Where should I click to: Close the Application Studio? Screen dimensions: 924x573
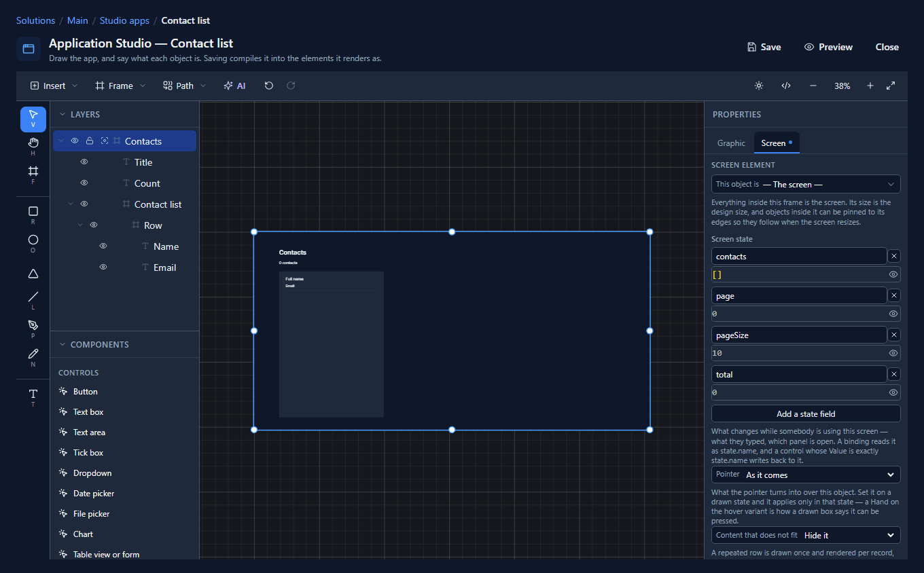887,47
